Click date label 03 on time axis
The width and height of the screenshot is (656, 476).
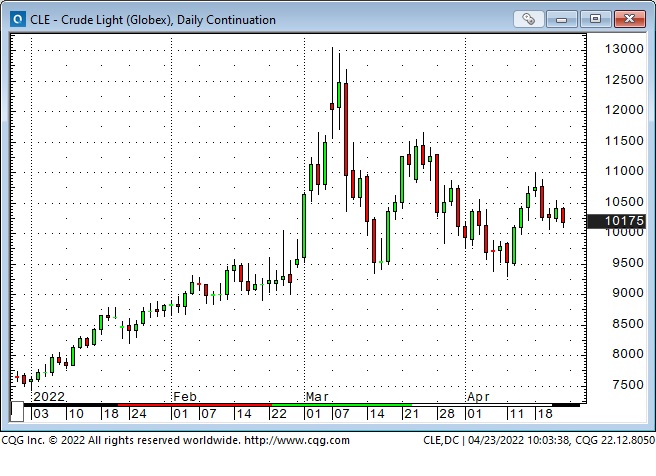pyautogui.click(x=41, y=414)
